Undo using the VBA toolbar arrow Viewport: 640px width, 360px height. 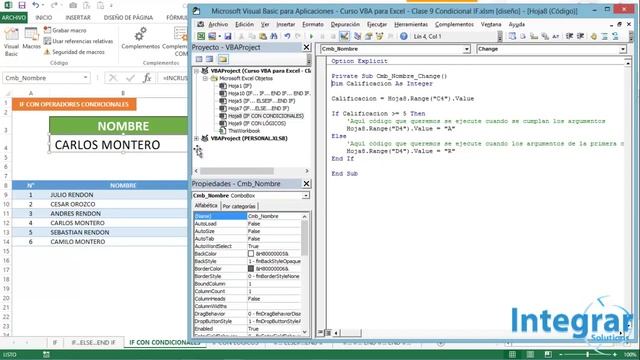[287, 36]
